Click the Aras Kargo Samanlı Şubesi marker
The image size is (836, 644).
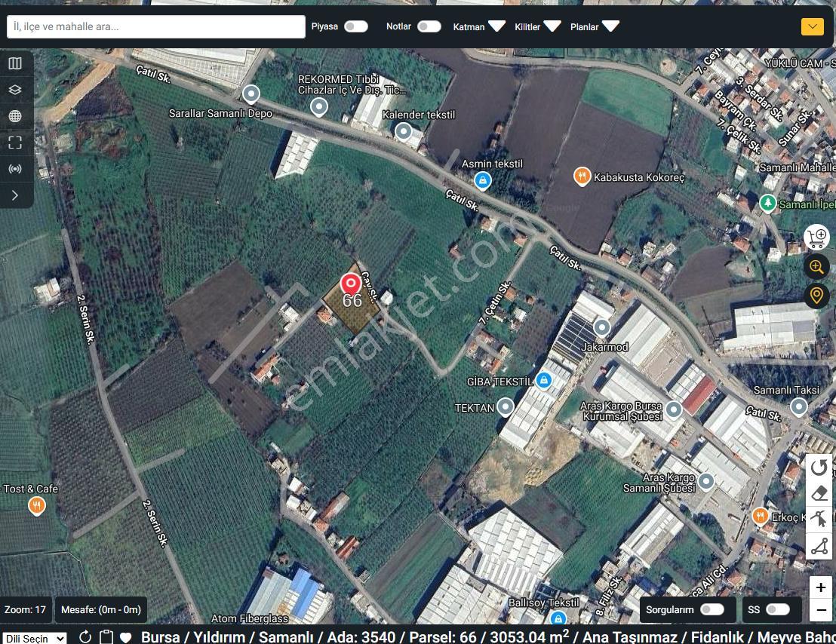click(x=706, y=481)
